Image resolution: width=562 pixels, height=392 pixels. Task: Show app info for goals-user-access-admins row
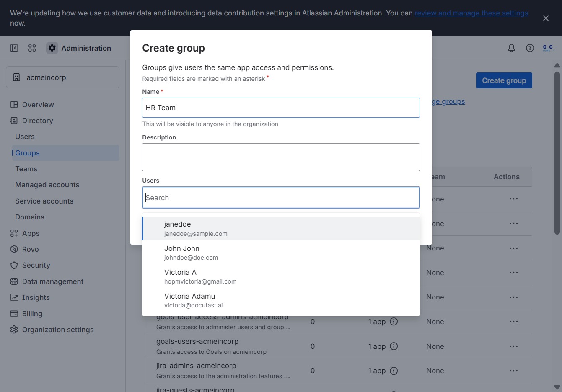coord(394,322)
